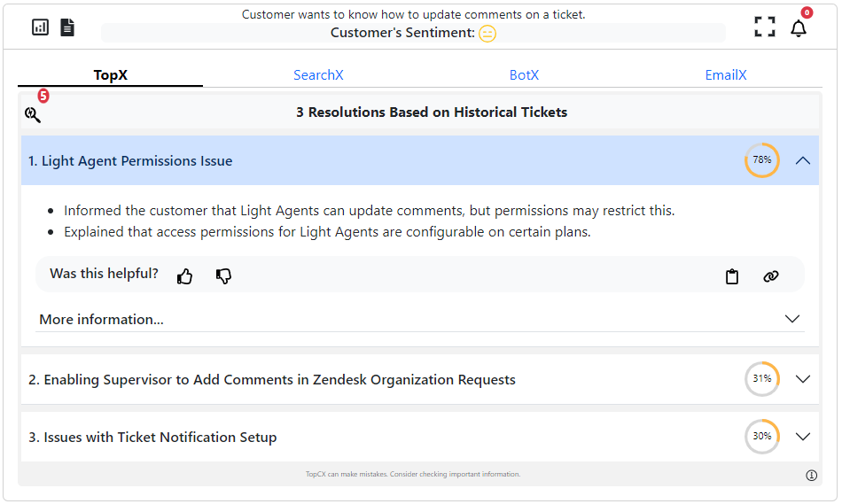Mark resolution unhelpful with thumbs down
This screenshot has width=842, height=504.
(223, 276)
